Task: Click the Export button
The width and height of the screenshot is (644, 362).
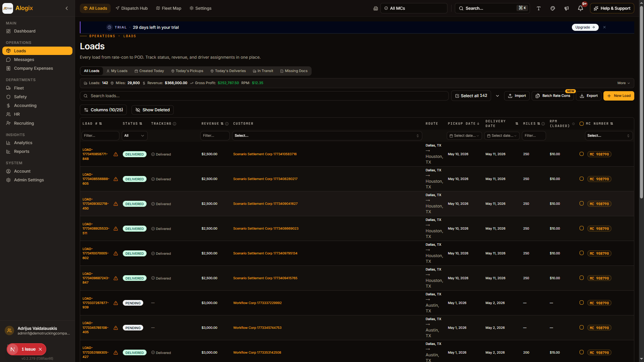Action: pos(589,96)
